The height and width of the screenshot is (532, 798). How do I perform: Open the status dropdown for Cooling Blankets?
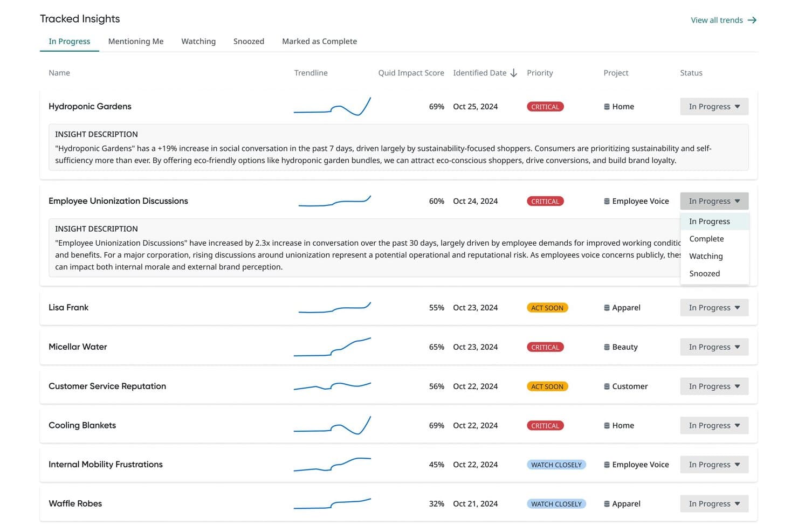pos(714,425)
